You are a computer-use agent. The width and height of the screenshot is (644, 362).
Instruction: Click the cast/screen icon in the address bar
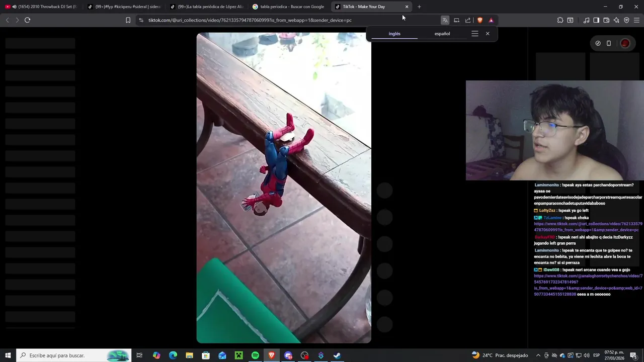(456, 20)
